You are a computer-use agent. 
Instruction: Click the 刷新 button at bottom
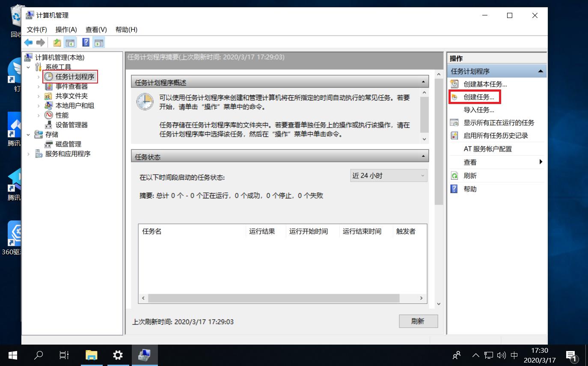pos(418,321)
